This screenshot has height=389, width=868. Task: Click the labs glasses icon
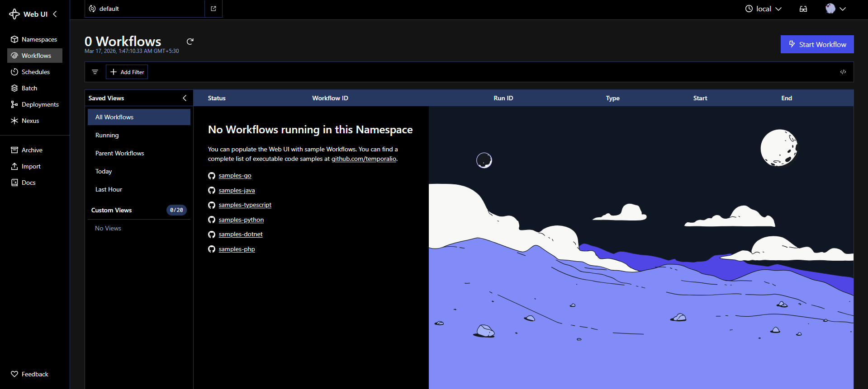tap(803, 9)
